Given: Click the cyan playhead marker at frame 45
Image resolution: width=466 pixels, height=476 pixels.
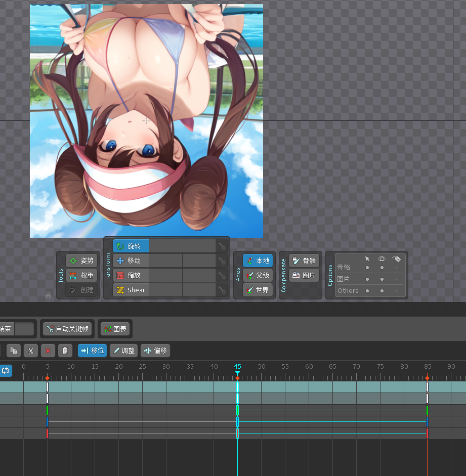Looking at the screenshot, I should [238, 372].
